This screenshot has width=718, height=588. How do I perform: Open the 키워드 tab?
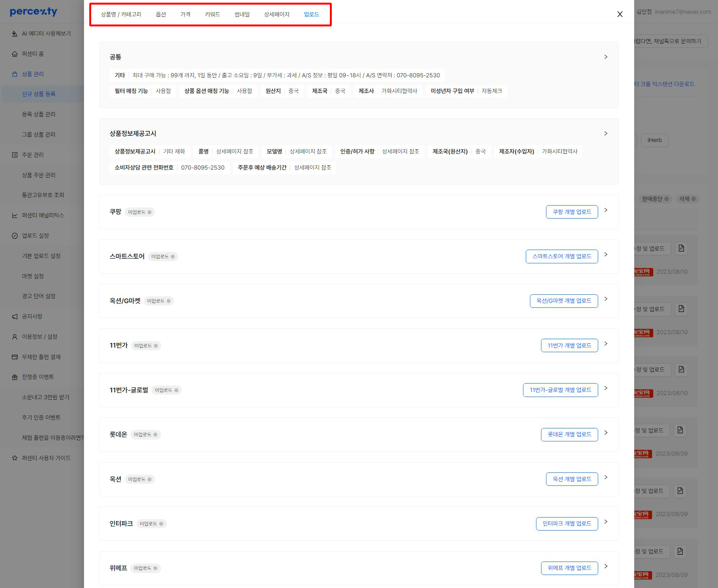[x=212, y=14]
